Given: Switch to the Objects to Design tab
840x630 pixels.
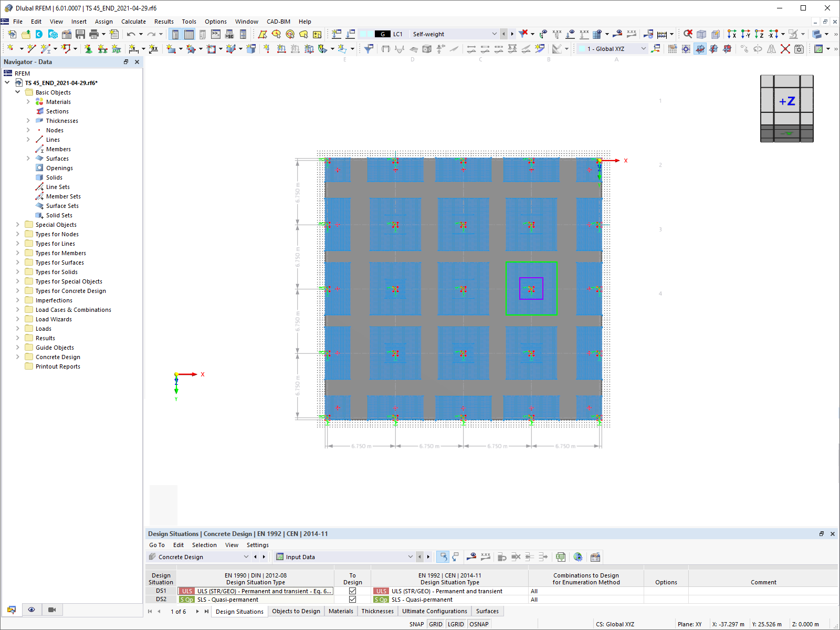Looking at the screenshot, I should tap(296, 611).
